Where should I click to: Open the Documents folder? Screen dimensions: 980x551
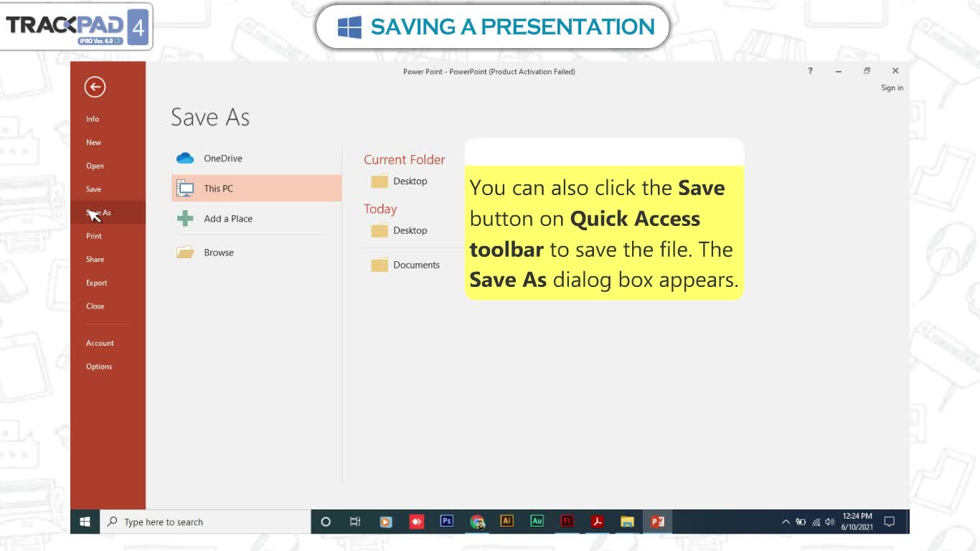[x=416, y=265]
